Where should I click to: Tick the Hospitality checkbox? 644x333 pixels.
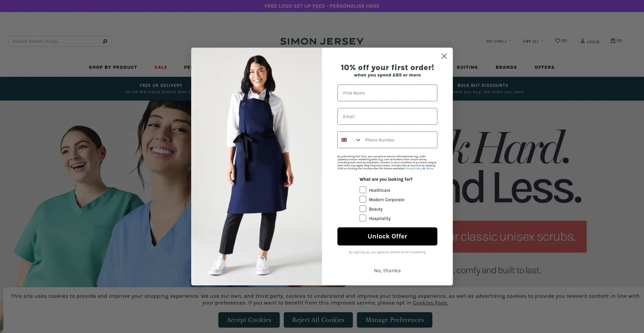pyautogui.click(x=363, y=218)
